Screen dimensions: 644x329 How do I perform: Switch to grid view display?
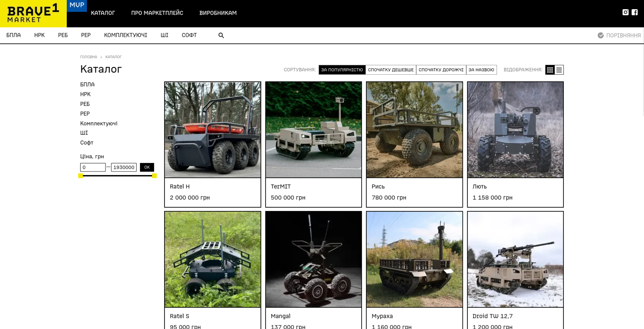tap(550, 70)
